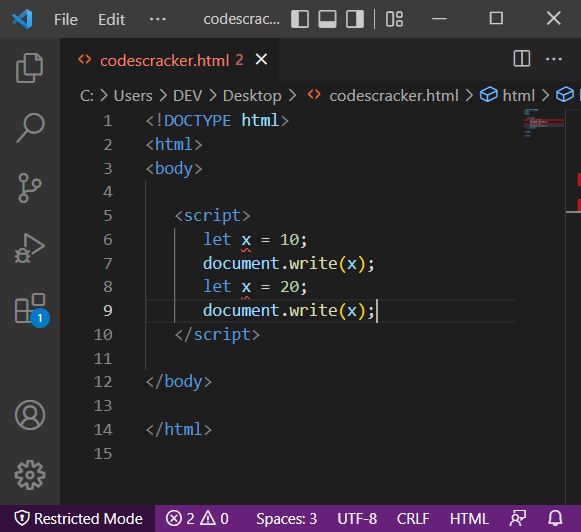Click the feedback icon in status bar
Image resolution: width=581 pixels, height=532 pixels.
518,518
